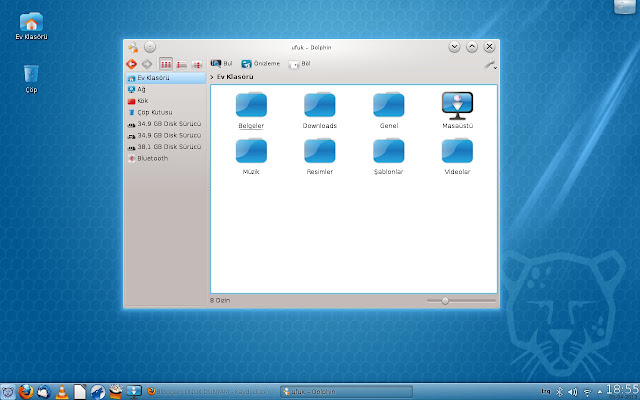Click Ev Klasörü in location bar
Image resolution: width=640 pixels, height=400 pixels.
(235, 77)
